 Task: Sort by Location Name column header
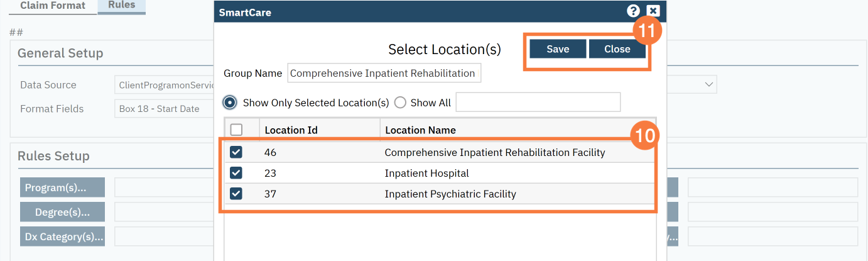(420, 130)
